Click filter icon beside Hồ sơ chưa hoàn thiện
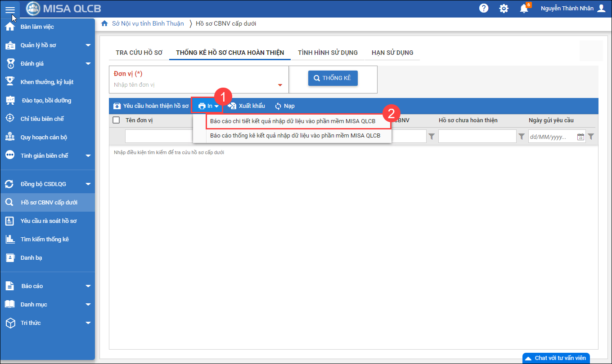Viewport: 612px width, 364px height. click(522, 137)
